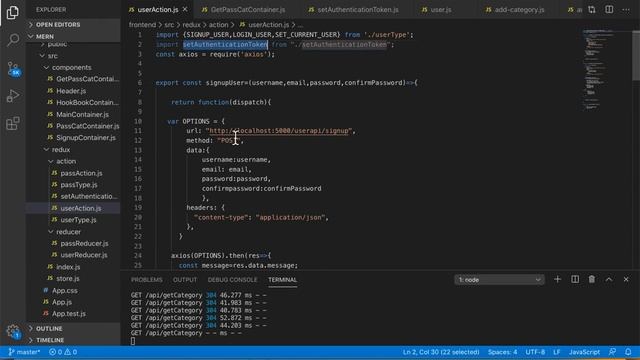Change the LF end of line setting
The height and width of the screenshot is (360, 640).
tap(557, 352)
